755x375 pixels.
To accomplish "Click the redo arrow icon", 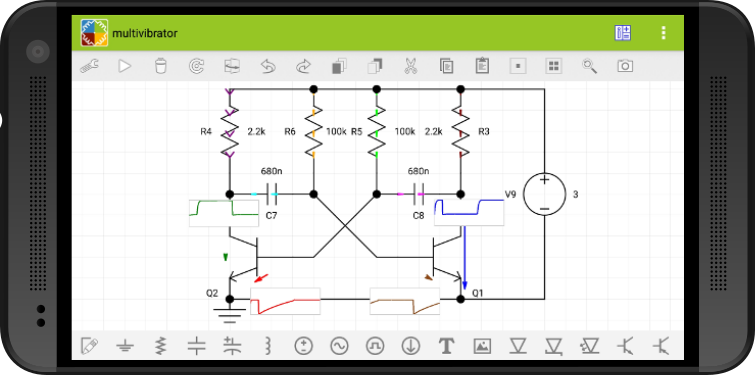I will [303, 66].
